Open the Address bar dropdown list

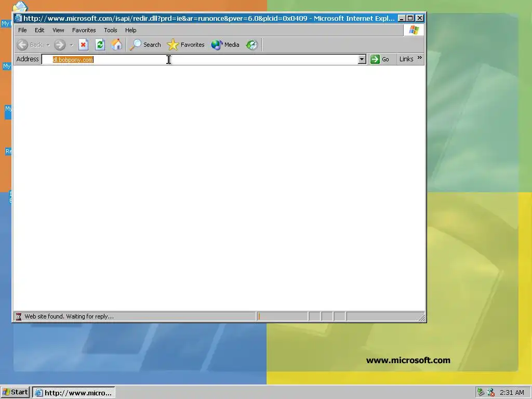click(362, 59)
